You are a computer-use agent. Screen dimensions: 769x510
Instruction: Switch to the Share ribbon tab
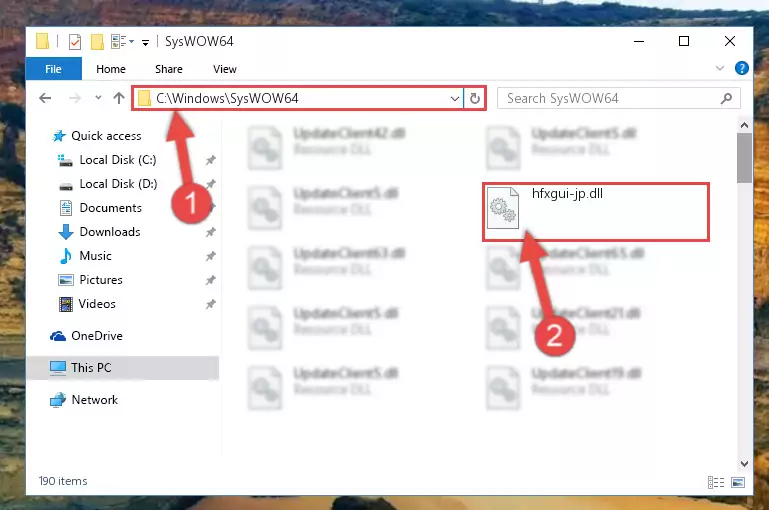pyautogui.click(x=169, y=69)
